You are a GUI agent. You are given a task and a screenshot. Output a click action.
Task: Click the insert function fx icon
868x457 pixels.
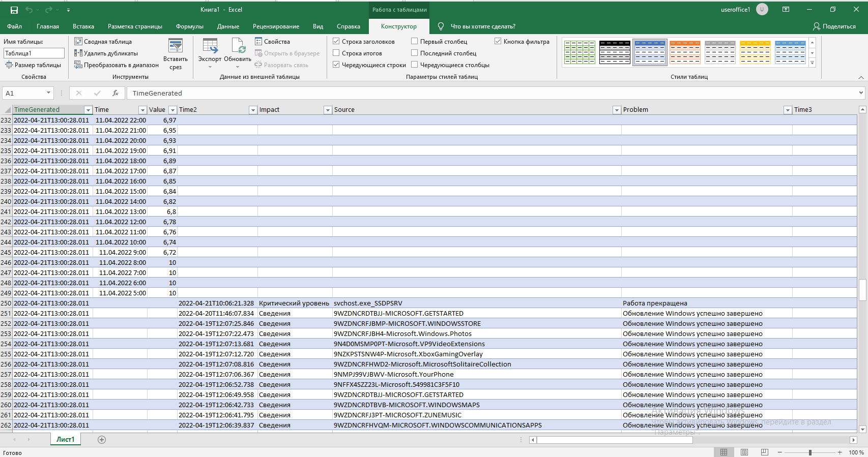point(115,93)
